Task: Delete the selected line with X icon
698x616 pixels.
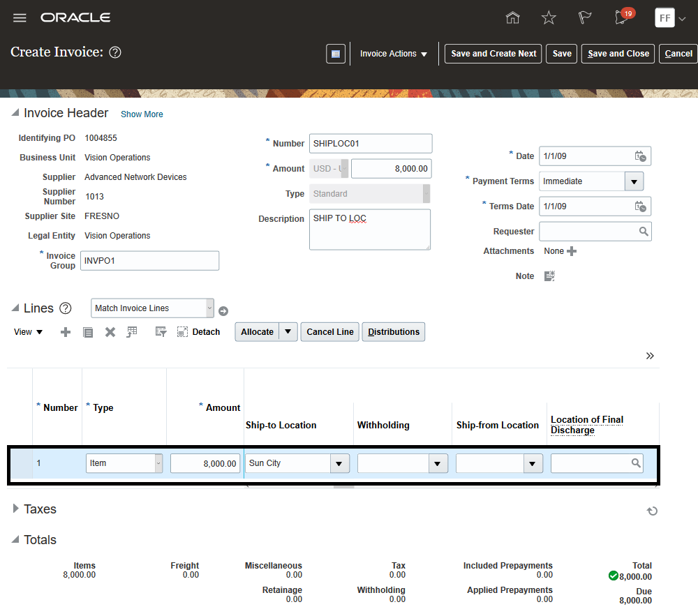Action: [110, 332]
